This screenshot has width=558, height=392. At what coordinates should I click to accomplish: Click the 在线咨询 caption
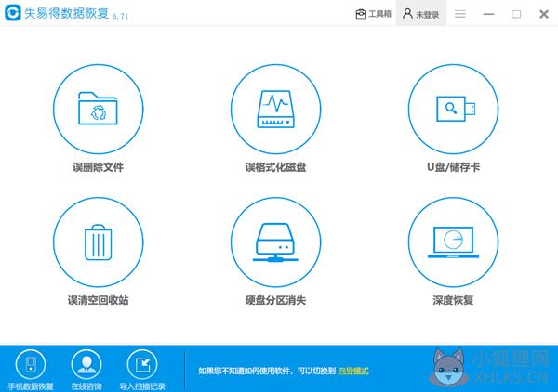pyautogui.click(x=86, y=386)
